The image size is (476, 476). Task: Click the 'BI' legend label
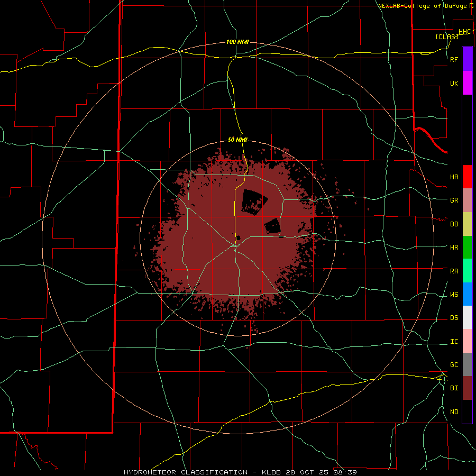point(454,388)
